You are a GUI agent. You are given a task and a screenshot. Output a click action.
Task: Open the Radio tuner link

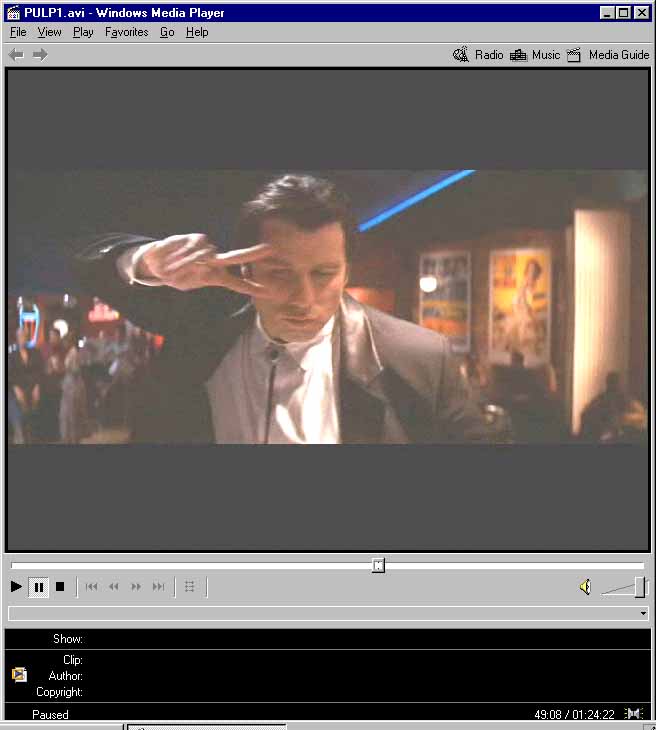click(x=478, y=55)
